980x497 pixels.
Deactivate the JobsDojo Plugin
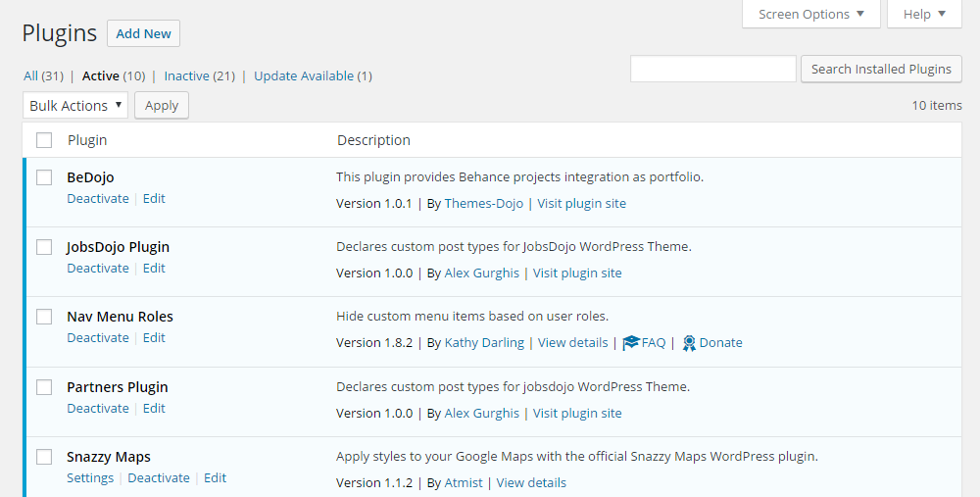pos(98,269)
